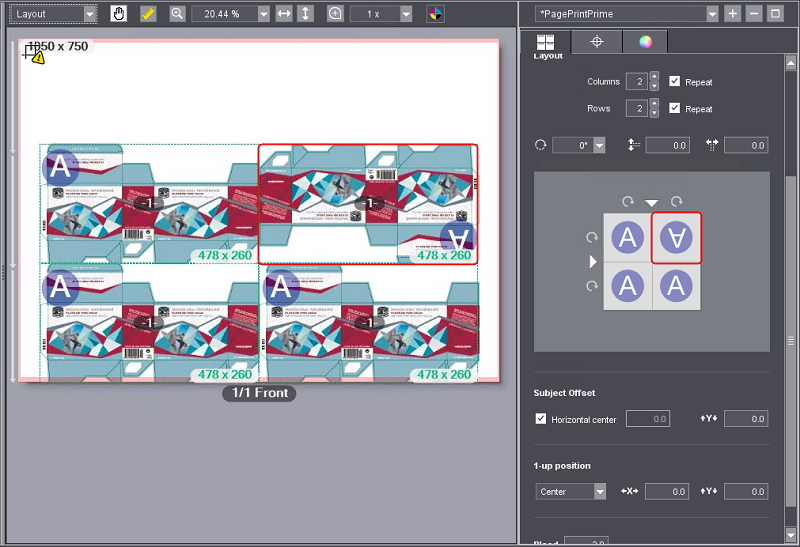Open the PagePrintPrime preset dropdown
This screenshot has width=800, height=547.
711,14
